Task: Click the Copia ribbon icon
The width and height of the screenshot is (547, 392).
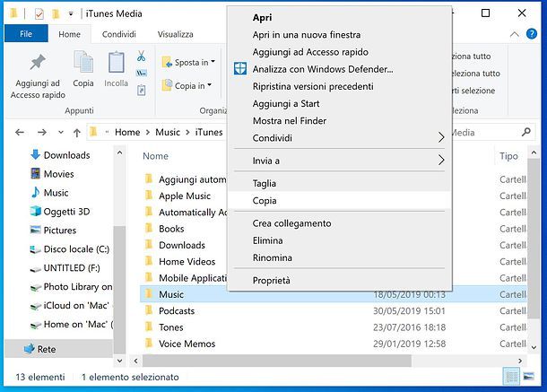Action: [x=83, y=62]
